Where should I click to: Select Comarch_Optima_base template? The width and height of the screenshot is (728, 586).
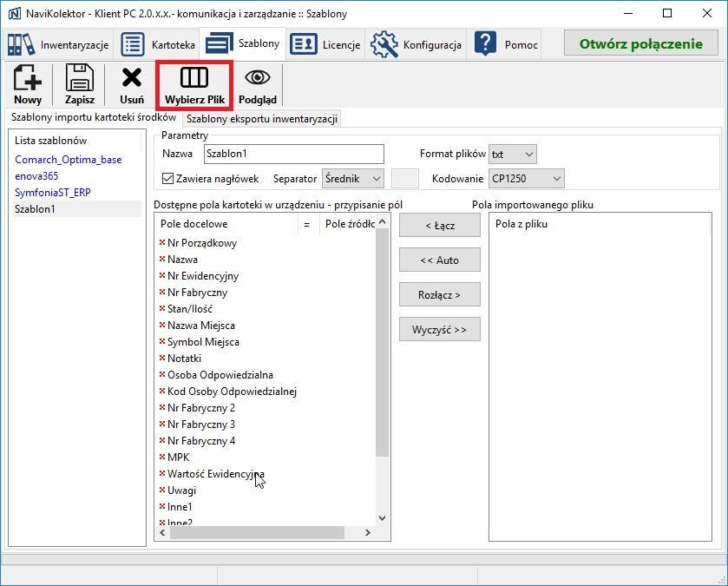[x=69, y=160]
